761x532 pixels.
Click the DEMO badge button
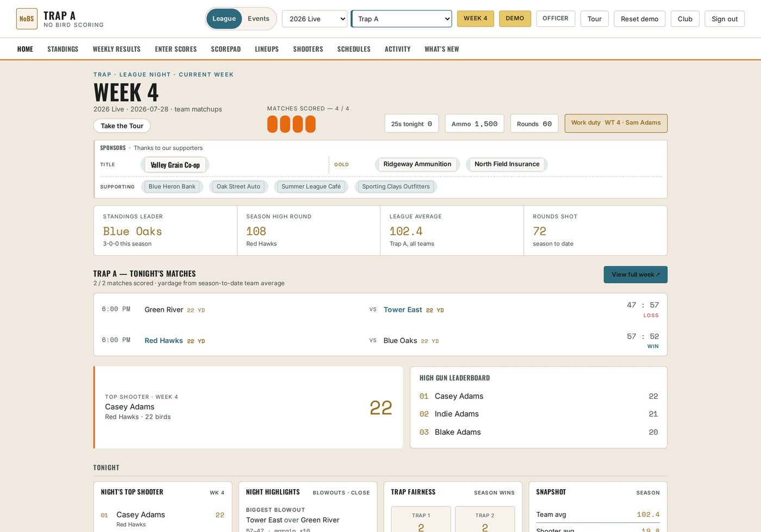tap(515, 18)
